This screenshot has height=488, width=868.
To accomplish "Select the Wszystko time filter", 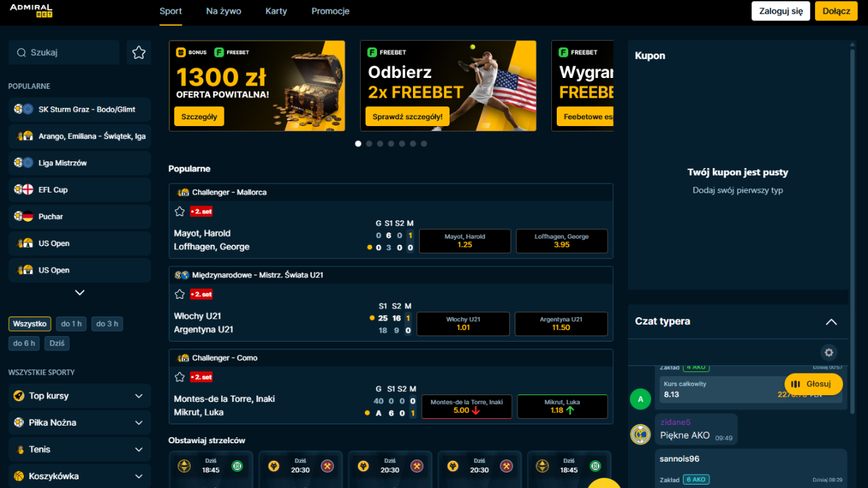I will click(30, 324).
